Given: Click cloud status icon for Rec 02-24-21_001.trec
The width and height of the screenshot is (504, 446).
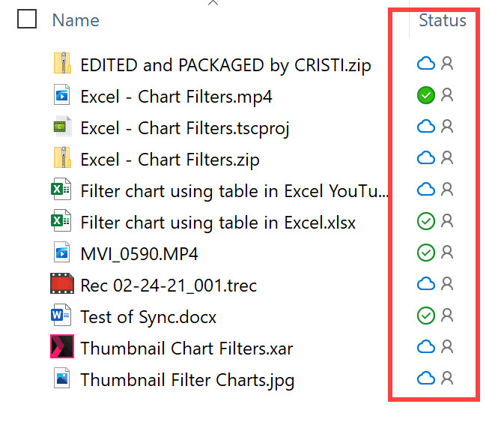Looking at the screenshot, I should pyautogui.click(x=426, y=284).
